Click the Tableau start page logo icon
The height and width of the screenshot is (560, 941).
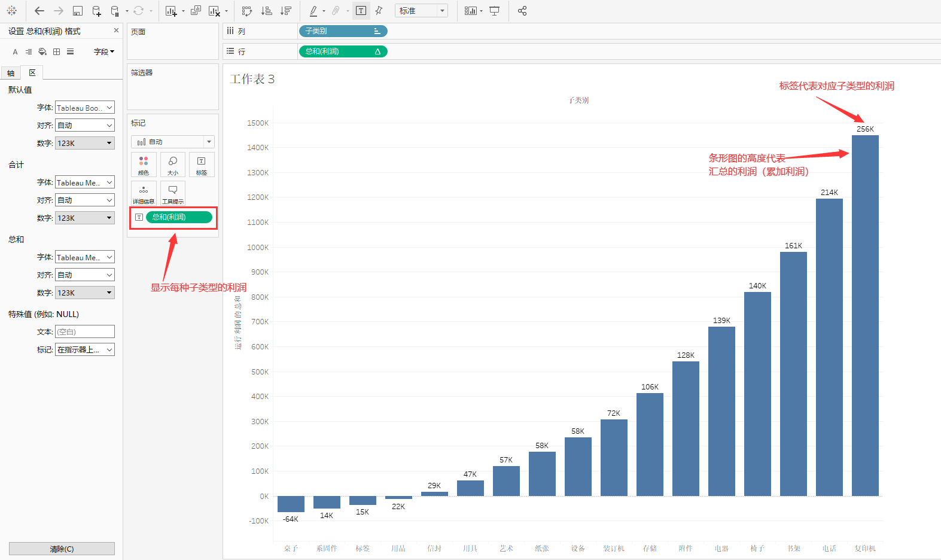coord(11,11)
